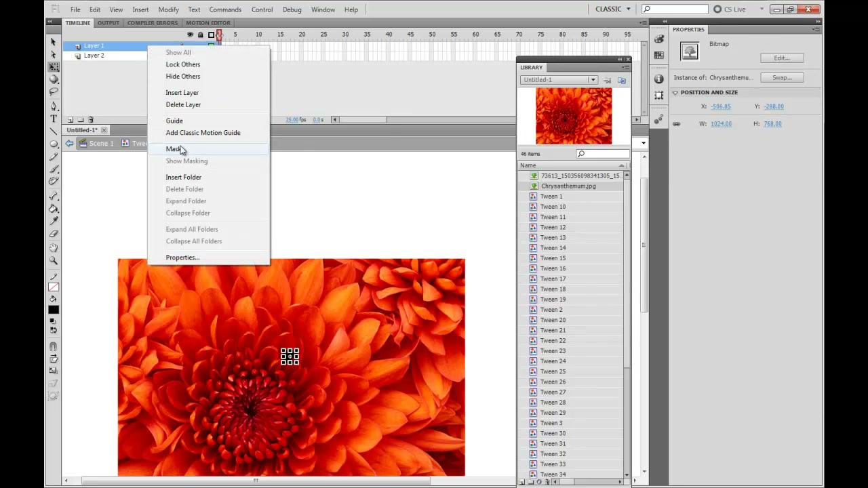Select the Line tool
The height and width of the screenshot is (488, 868).
coord(54,131)
